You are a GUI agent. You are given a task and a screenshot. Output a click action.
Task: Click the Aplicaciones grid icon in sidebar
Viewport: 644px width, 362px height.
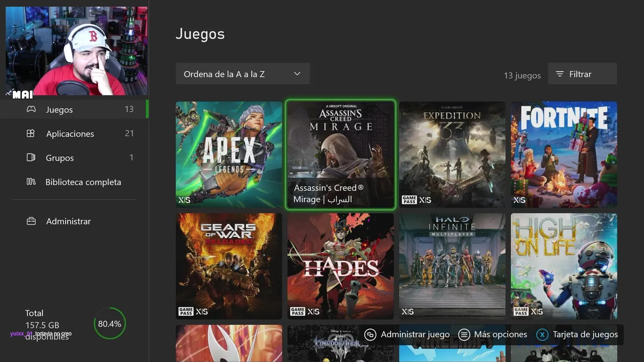[31, 133]
